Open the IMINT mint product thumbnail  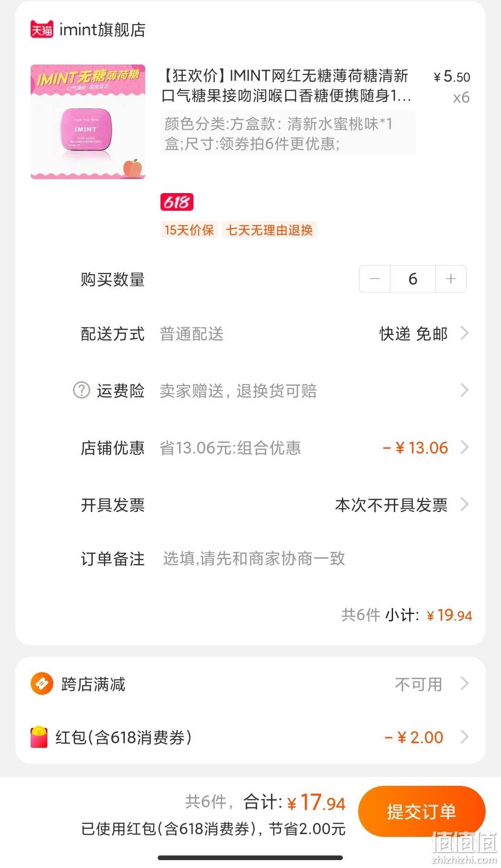[x=88, y=122]
